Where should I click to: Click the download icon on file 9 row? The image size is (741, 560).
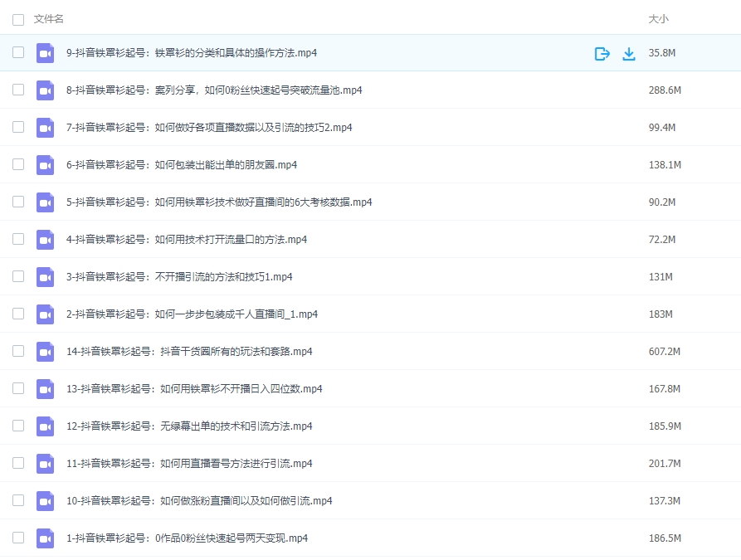coord(629,54)
